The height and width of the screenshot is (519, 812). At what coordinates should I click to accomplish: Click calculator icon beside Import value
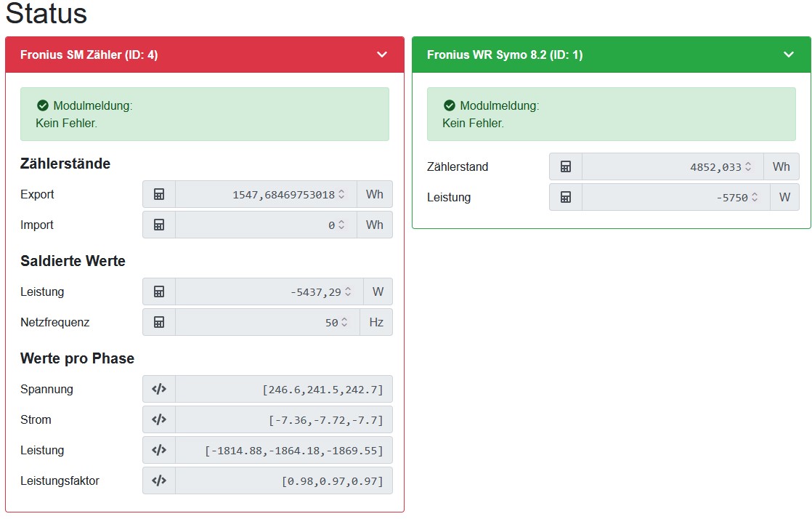(159, 225)
